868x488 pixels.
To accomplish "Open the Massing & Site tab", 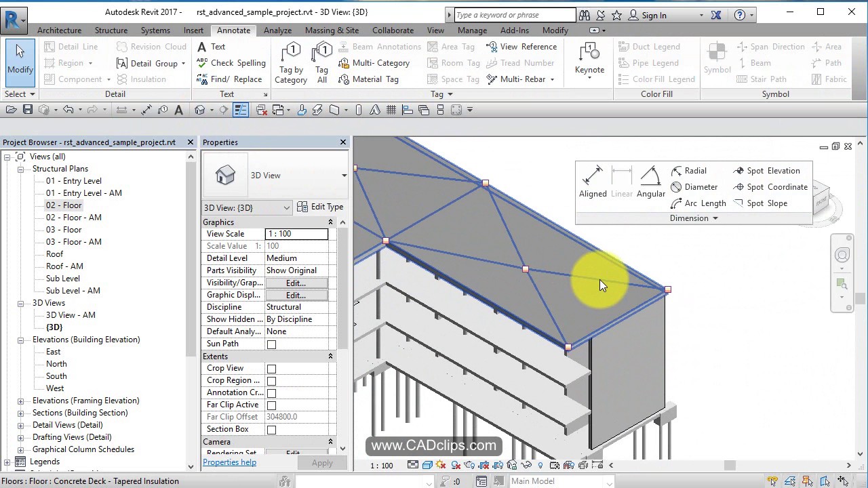I will [332, 30].
